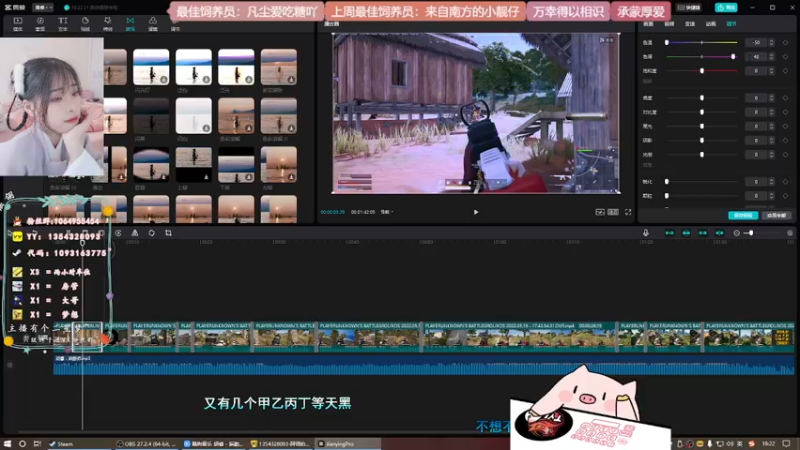800x450 pixels.
Task: Select the 眨眼 oval-vignette transition thumbnail
Action: pos(151,165)
